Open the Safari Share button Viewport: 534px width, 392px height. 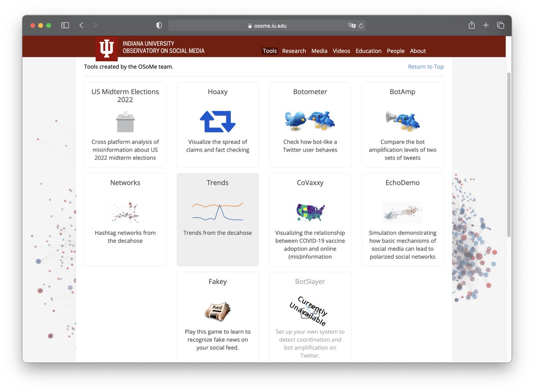tap(472, 25)
